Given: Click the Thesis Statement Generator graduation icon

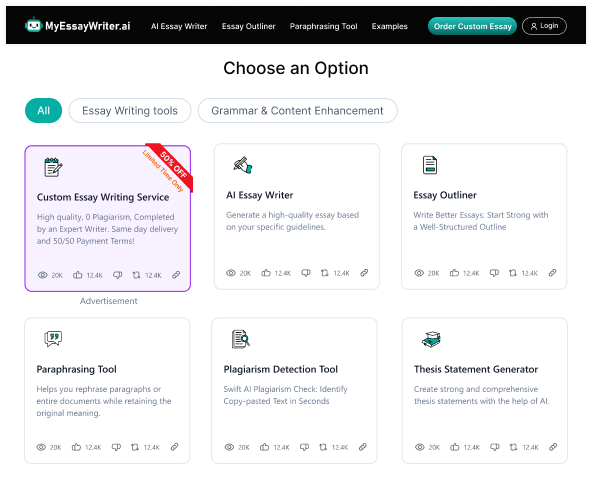Looking at the screenshot, I should tap(431, 339).
